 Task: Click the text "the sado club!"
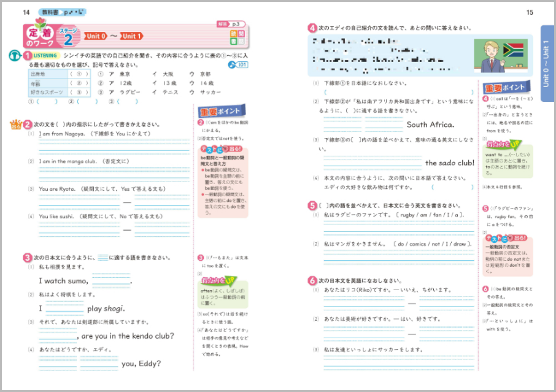pyautogui.click(x=450, y=163)
